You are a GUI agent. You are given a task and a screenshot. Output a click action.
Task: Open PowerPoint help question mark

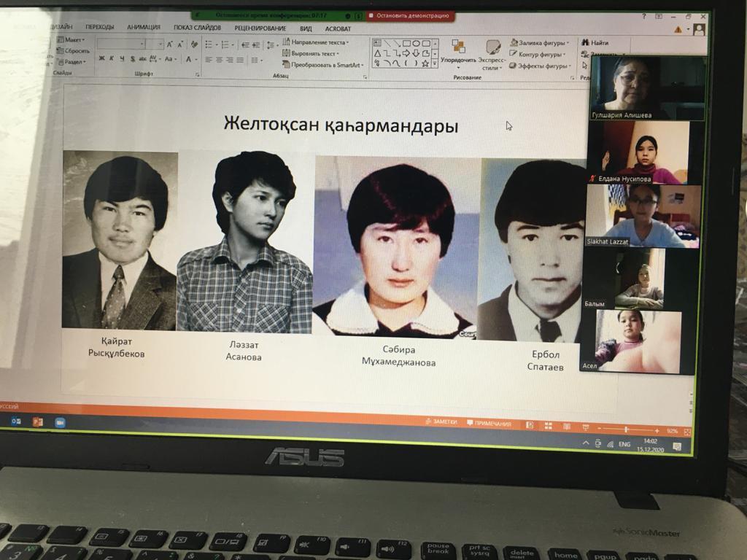point(643,17)
